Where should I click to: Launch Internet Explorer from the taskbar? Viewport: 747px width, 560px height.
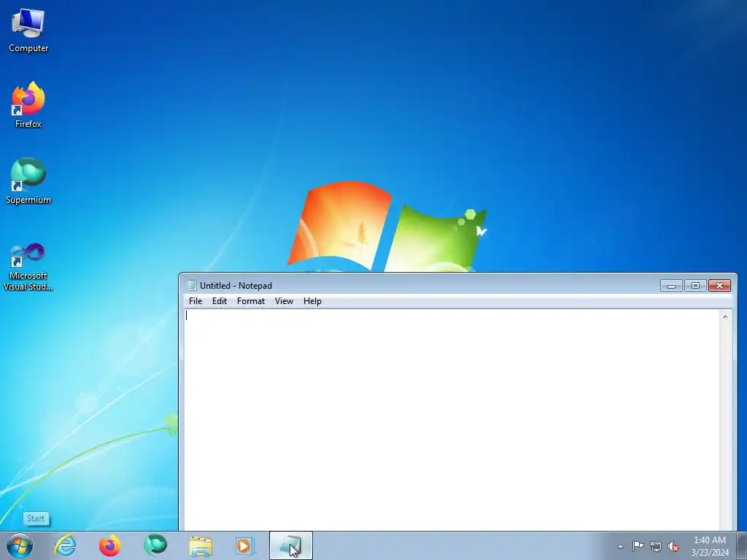[65, 545]
